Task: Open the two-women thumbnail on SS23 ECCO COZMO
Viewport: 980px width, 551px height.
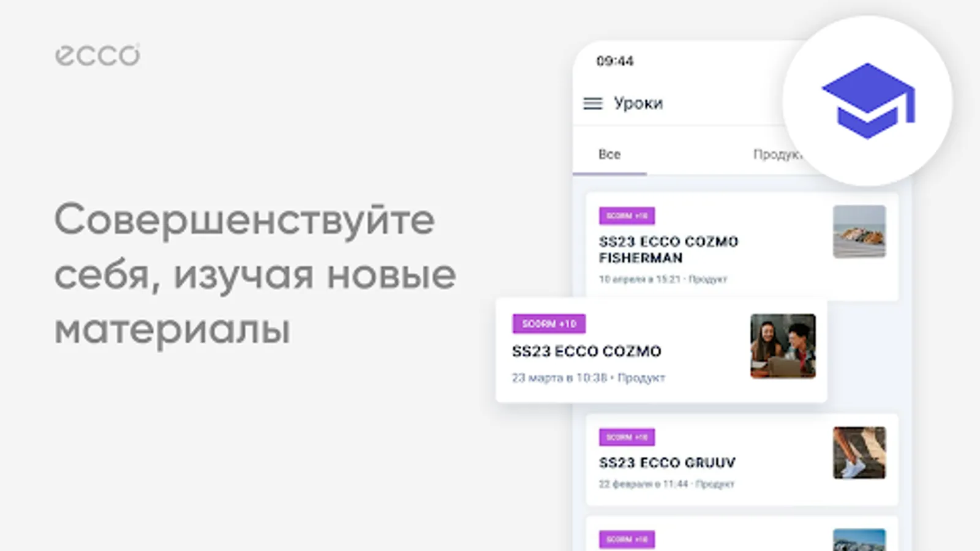Action: coord(783,346)
